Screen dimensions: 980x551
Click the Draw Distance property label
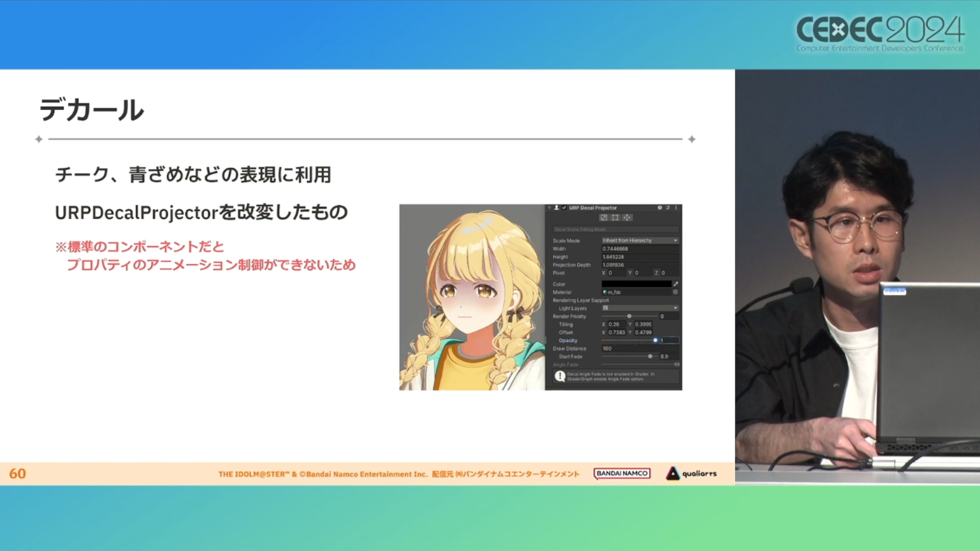570,349
